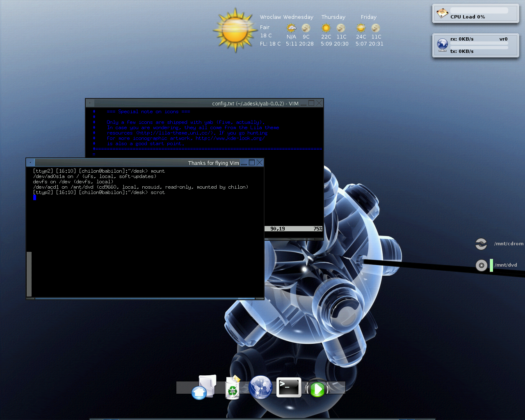Launch the terminal from the dock
525x420 pixels.
(289, 387)
